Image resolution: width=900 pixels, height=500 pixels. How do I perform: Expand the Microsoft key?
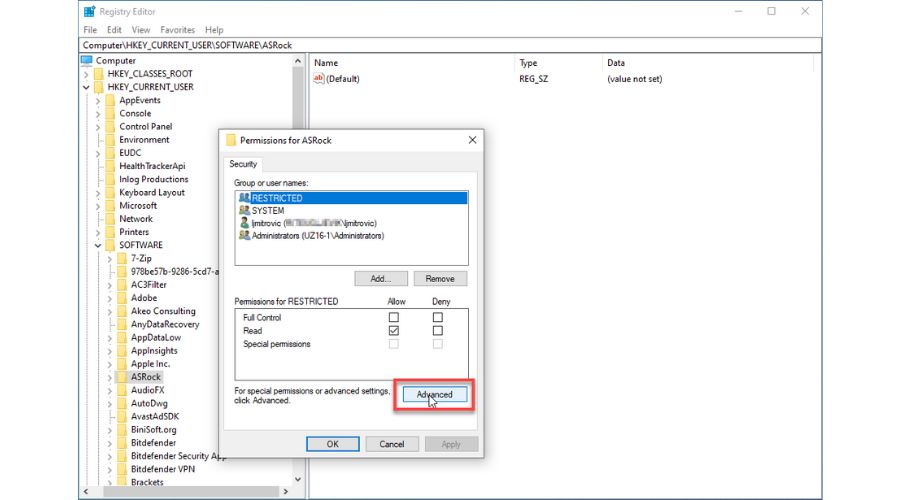pyautogui.click(x=98, y=206)
